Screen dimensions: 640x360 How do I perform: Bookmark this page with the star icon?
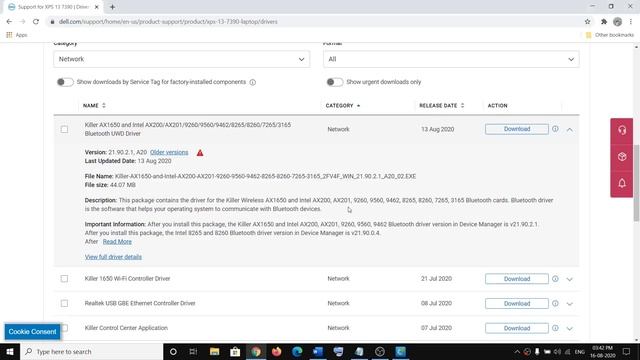coord(587,22)
